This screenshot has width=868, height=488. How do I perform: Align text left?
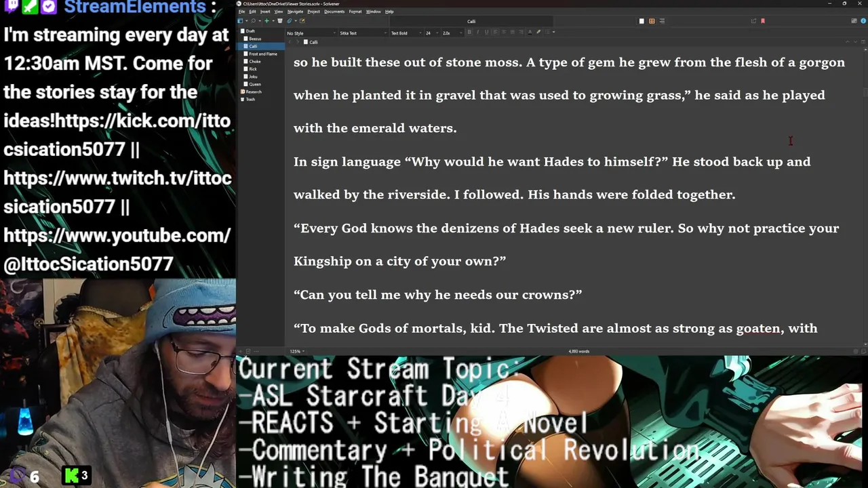(x=495, y=33)
